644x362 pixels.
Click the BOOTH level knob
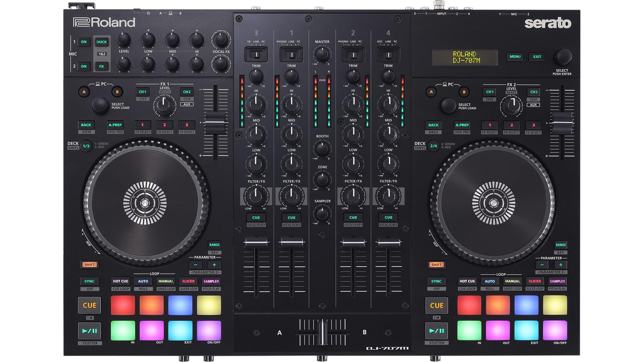click(x=322, y=148)
